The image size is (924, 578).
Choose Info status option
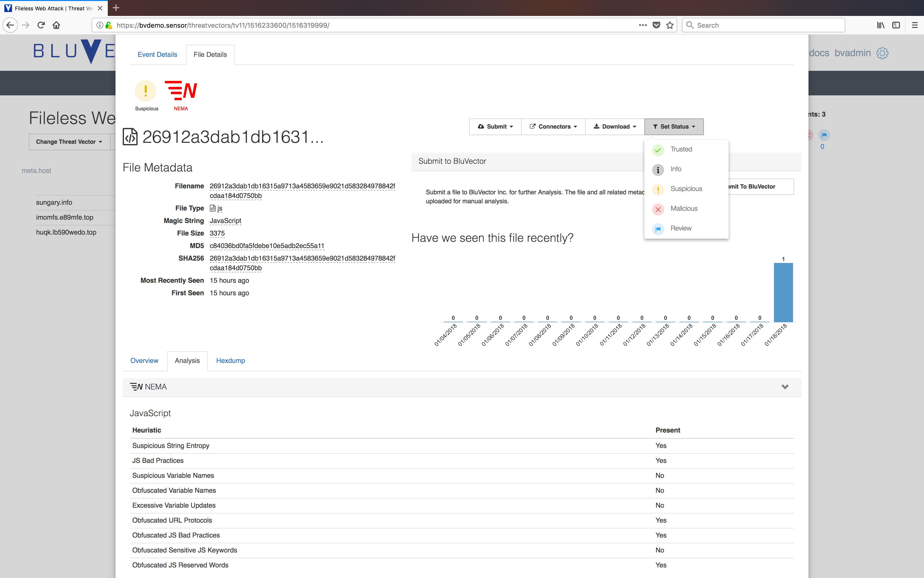[686, 169]
